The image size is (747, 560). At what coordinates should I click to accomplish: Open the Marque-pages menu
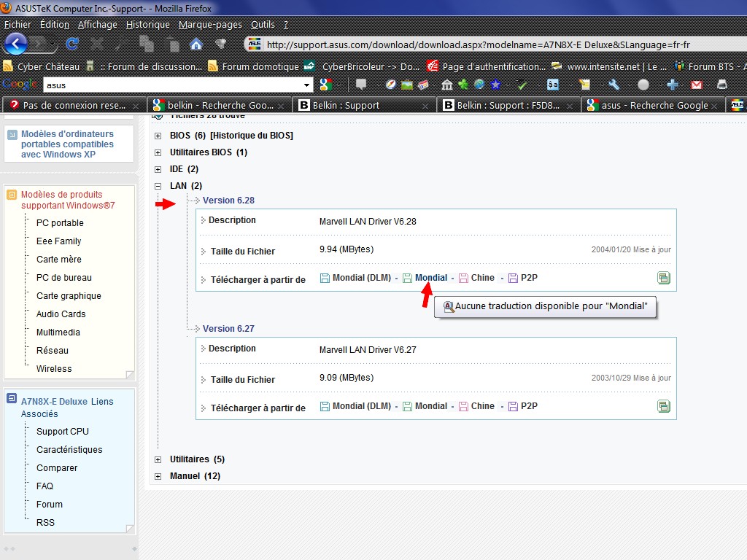pyautogui.click(x=210, y=24)
